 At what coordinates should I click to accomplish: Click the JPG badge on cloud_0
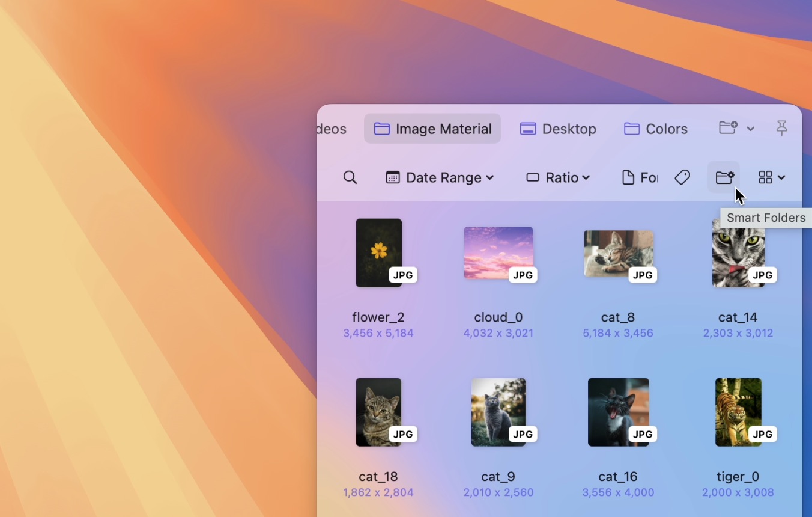[523, 275]
